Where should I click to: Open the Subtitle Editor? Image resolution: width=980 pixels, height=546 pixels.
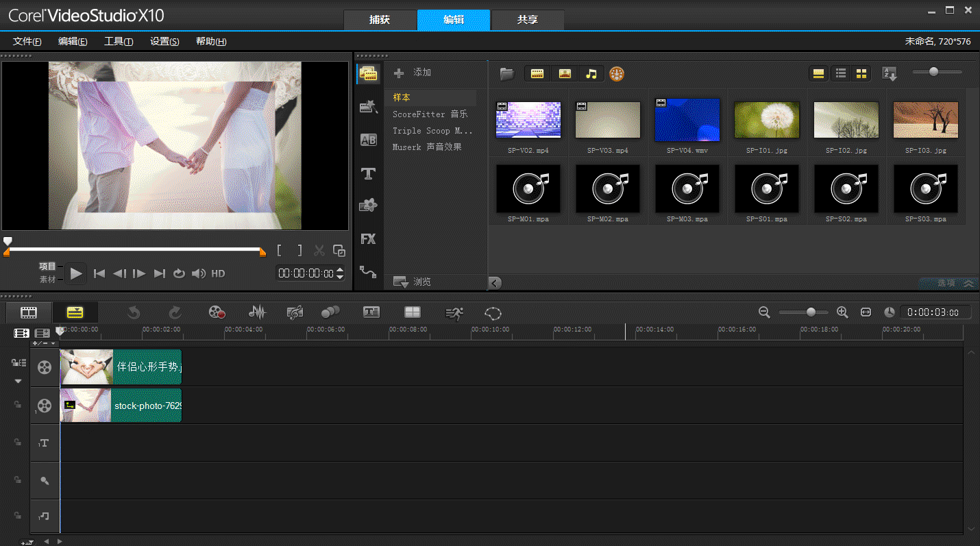coord(371,312)
